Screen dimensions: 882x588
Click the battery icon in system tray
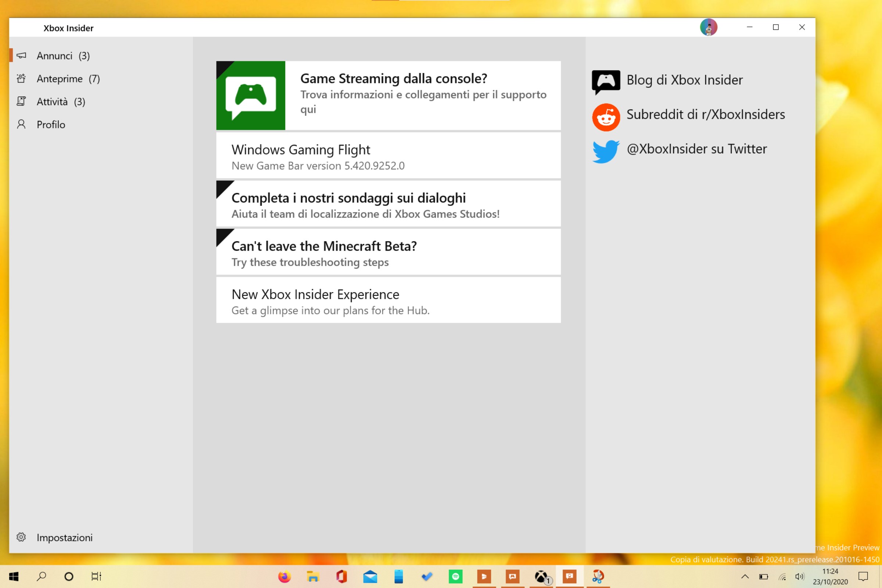(764, 576)
